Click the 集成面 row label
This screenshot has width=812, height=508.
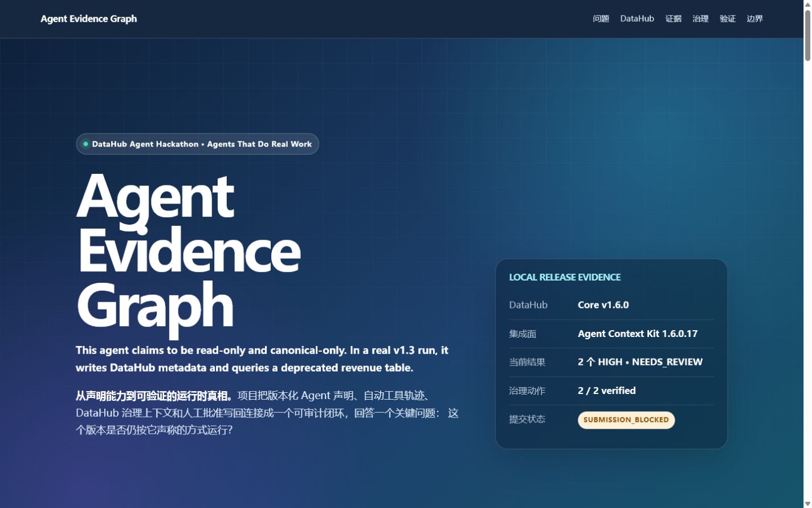pos(523,334)
